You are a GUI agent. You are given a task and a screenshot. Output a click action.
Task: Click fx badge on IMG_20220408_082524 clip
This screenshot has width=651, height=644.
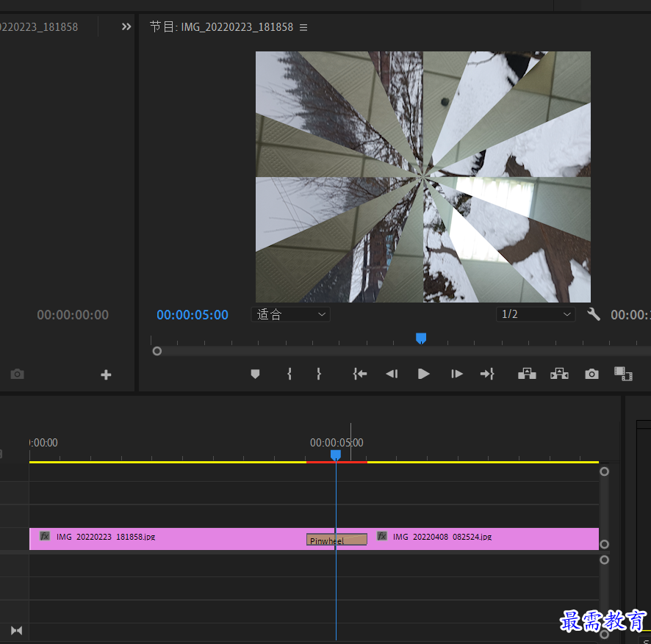[x=382, y=536]
